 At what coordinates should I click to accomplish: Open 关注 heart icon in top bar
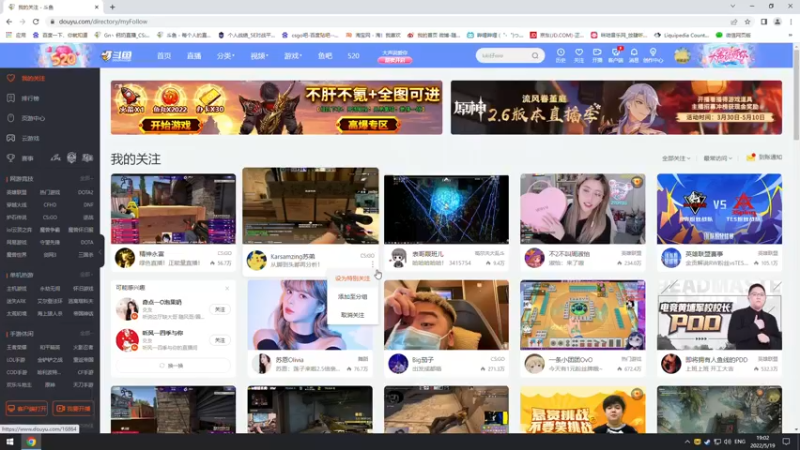(x=579, y=55)
